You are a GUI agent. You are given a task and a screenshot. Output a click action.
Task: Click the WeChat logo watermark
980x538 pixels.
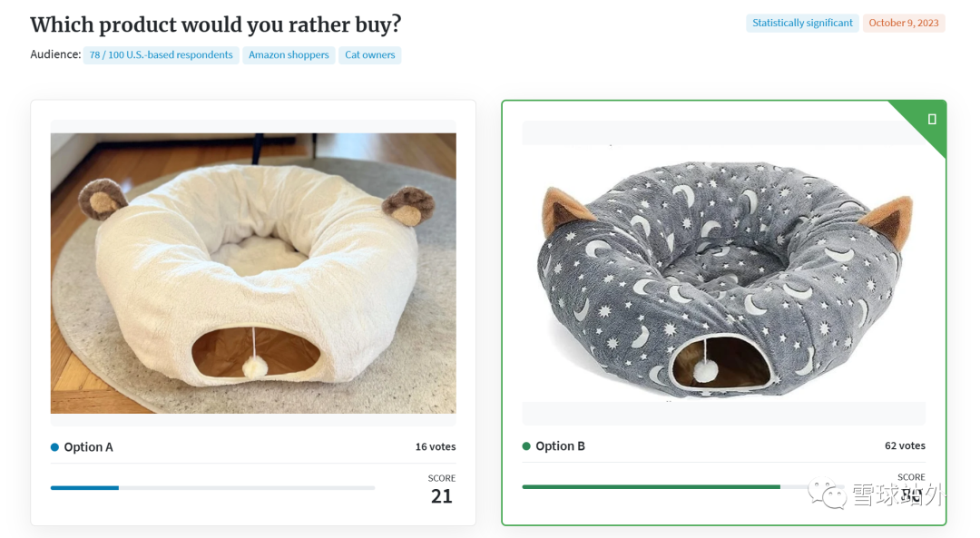[826, 493]
